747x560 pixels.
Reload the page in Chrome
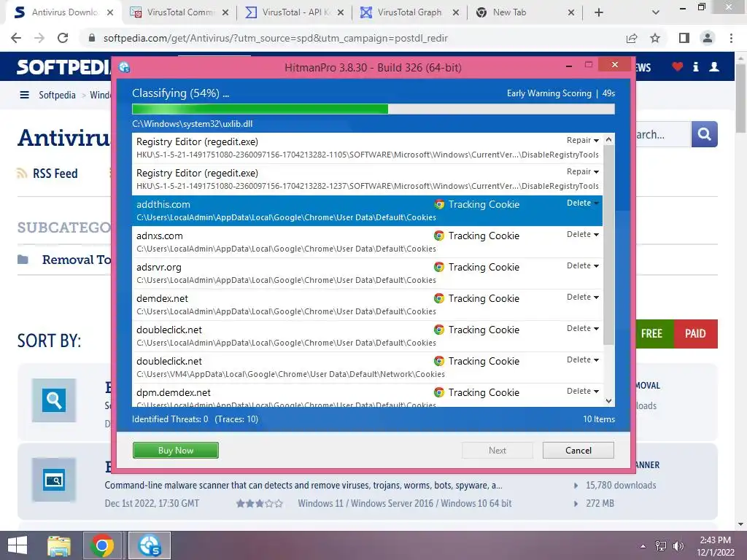[x=63, y=38]
